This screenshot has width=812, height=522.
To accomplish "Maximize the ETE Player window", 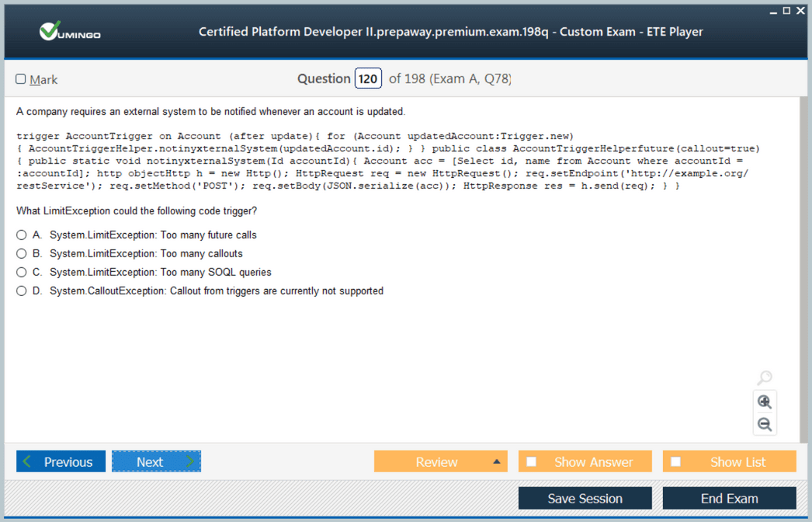I will pyautogui.click(x=786, y=11).
